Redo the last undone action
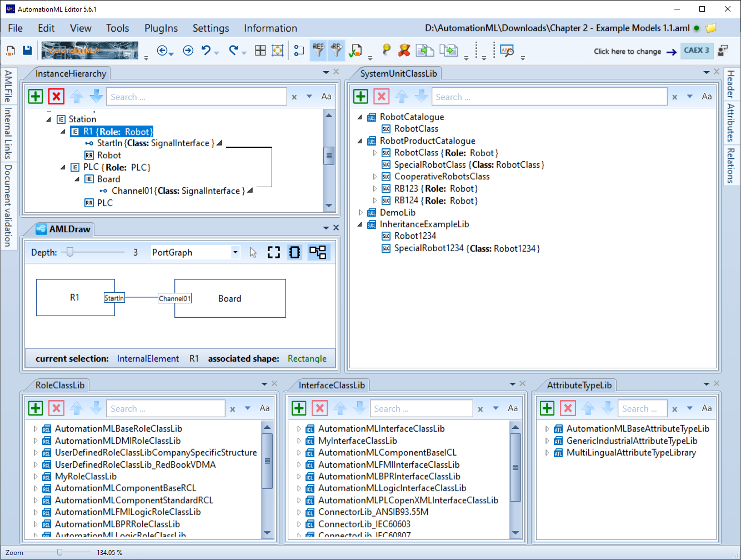This screenshot has width=741, height=560. click(234, 51)
